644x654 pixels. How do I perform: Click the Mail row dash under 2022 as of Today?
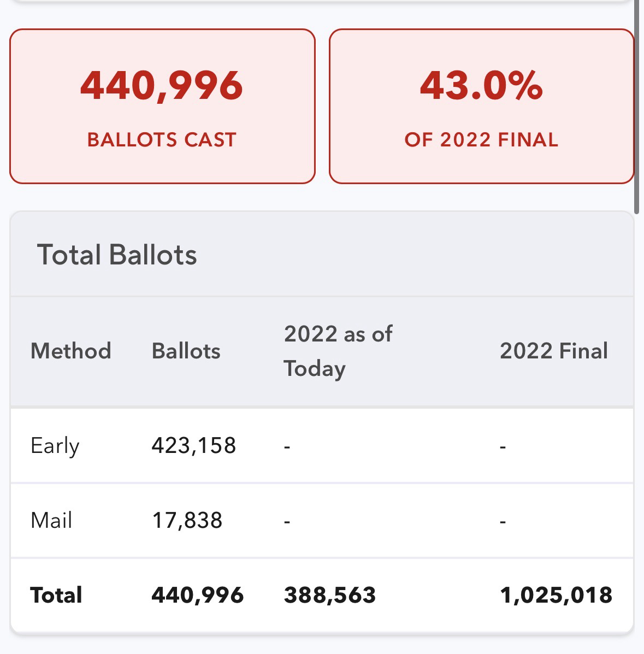click(287, 521)
